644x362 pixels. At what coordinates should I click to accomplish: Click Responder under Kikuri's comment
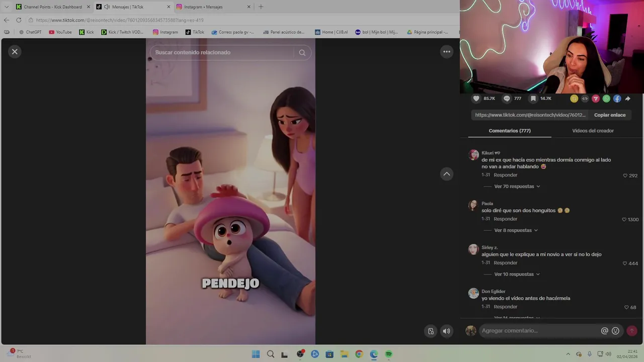(x=505, y=175)
